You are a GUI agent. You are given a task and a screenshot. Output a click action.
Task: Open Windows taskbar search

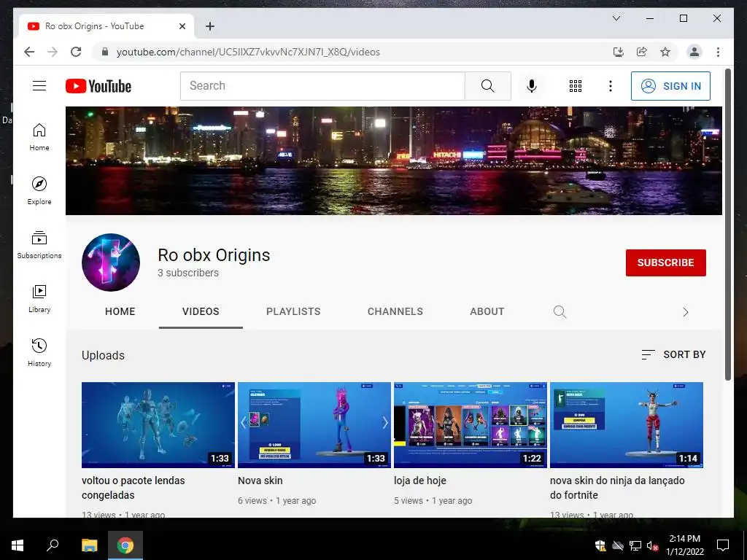[x=53, y=545]
